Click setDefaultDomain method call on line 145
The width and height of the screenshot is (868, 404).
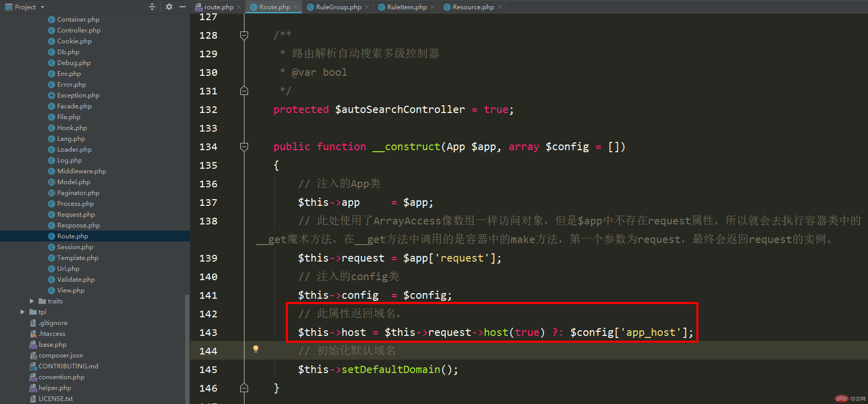coord(391,369)
